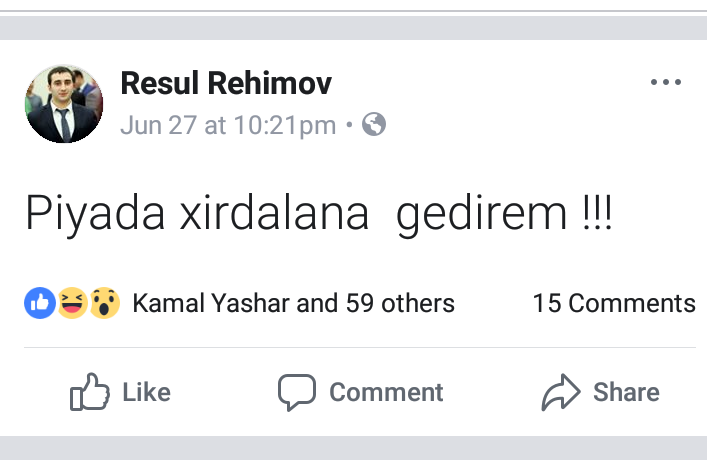Click the Wow surprised reaction emoji
Image resolution: width=707 pixels, height=464 pixels.
pos(104,302)
